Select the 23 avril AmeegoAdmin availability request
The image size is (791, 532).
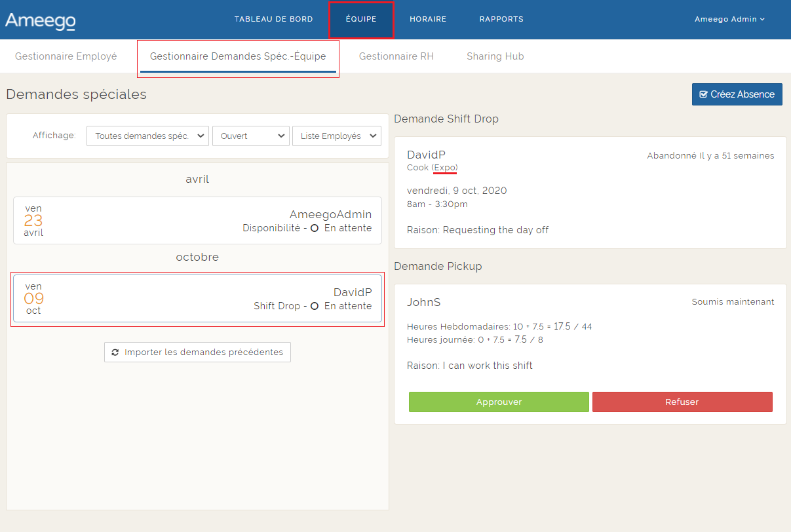[x=197, y=221]
